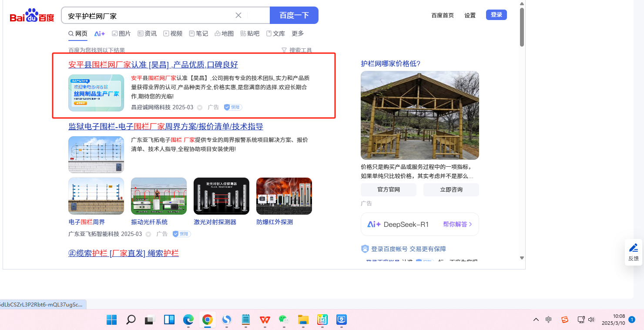Click 登录百度帐号 交易更有保障 link
Screen dimensions: 644x330
point(409,249)
